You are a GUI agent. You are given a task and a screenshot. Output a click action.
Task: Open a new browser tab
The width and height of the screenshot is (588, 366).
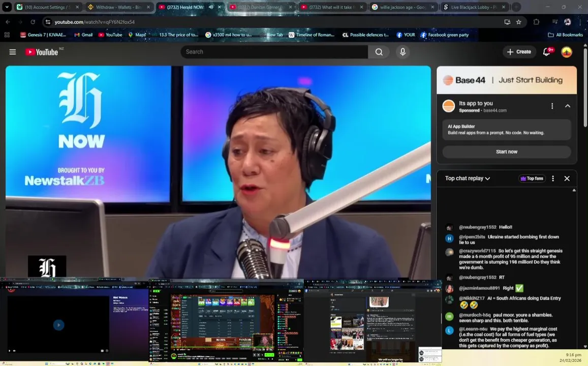(x=516, y=7)
